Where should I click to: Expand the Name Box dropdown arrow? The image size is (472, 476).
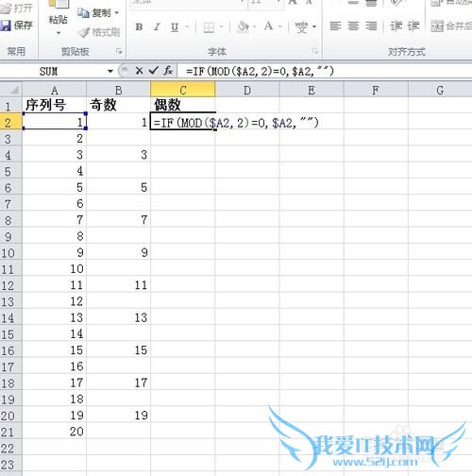coord(110,71)
